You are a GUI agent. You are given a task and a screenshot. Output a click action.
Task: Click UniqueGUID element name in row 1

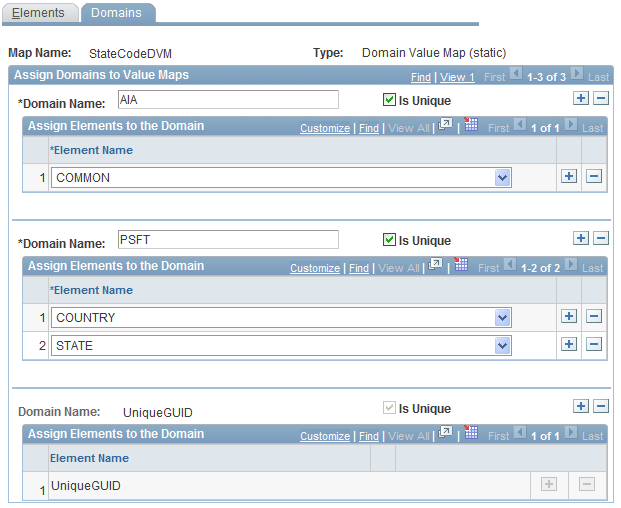pyautogui.click(x=86, y=486)
